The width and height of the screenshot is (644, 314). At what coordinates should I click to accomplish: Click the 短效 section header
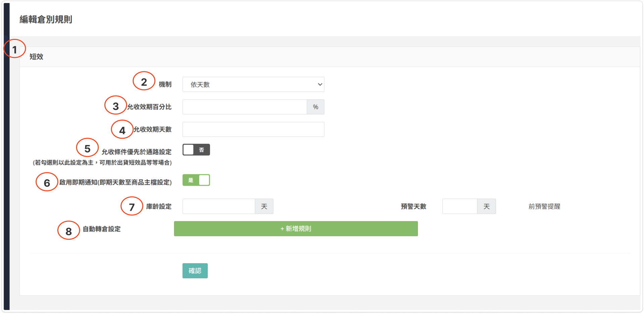(36, 57)
